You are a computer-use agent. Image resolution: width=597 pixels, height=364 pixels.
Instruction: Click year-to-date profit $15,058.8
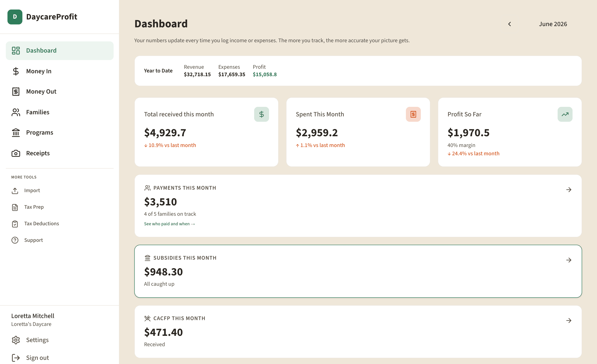(265, 75)
